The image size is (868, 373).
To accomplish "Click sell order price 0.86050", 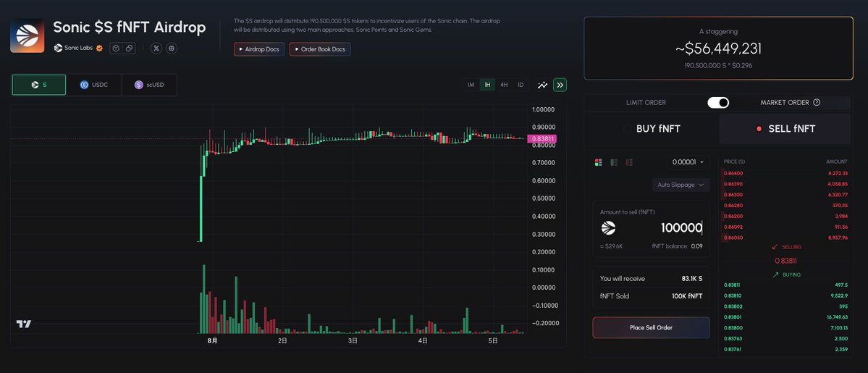I will pyautogui.click(x=733, y=238).
